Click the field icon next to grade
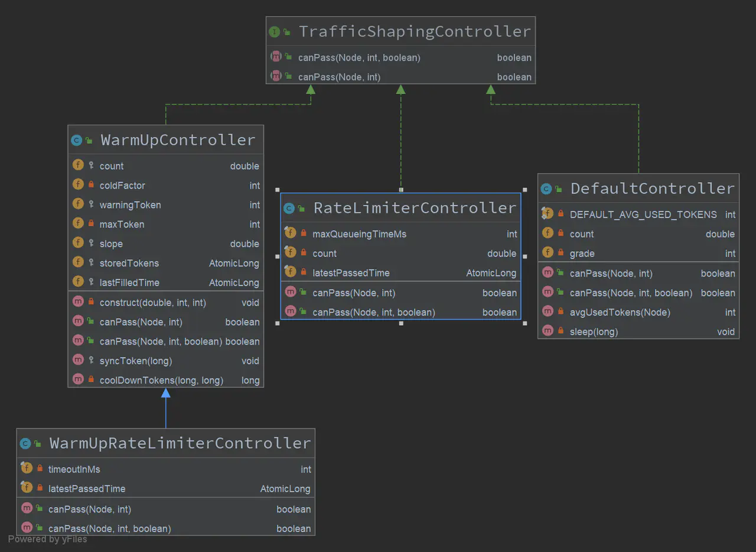 coord(548,253)
